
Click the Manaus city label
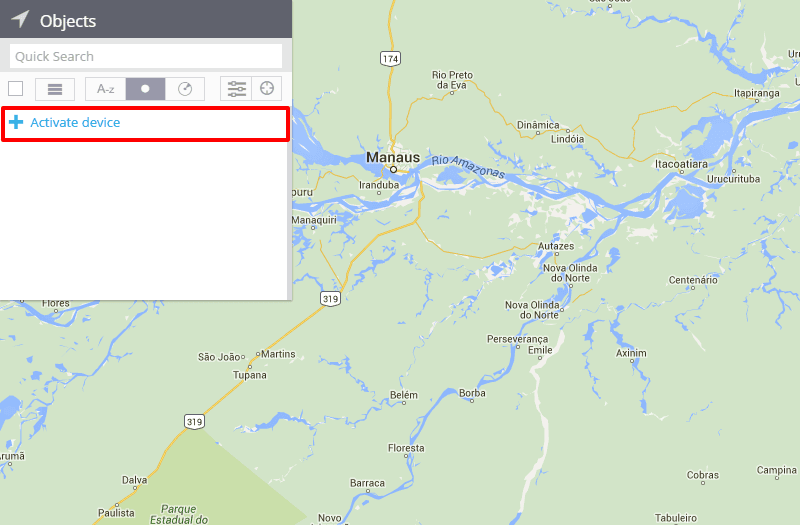tap(393, 157)
